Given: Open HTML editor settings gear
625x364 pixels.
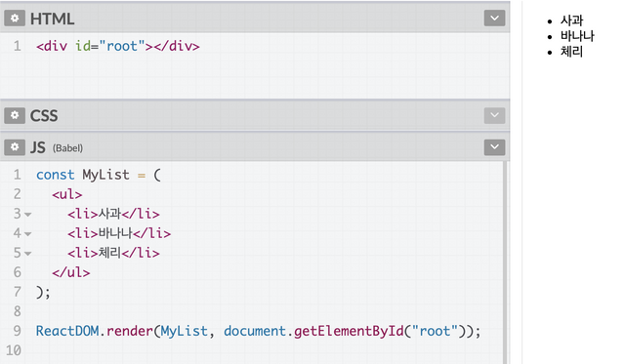Looking at the screenshot, I should [15, 19].
